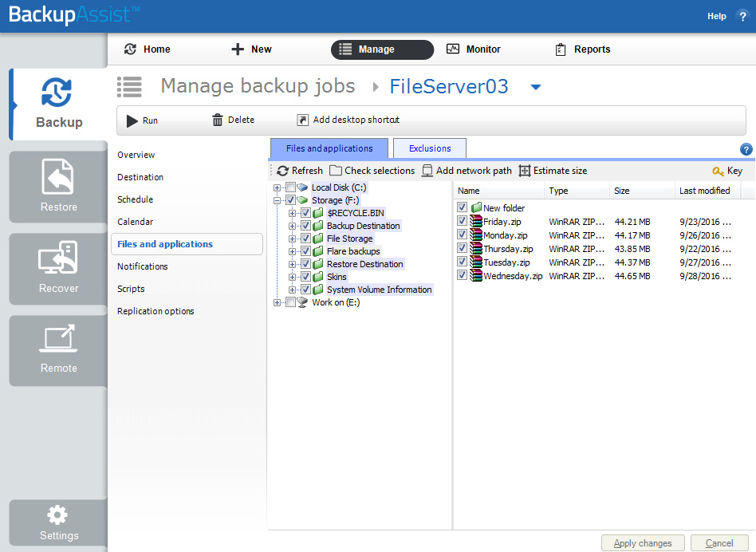The width and height of the screenshot is (756, 552).
Task: Click the Manage backup jobs list icon
Action: pos(129,87)
